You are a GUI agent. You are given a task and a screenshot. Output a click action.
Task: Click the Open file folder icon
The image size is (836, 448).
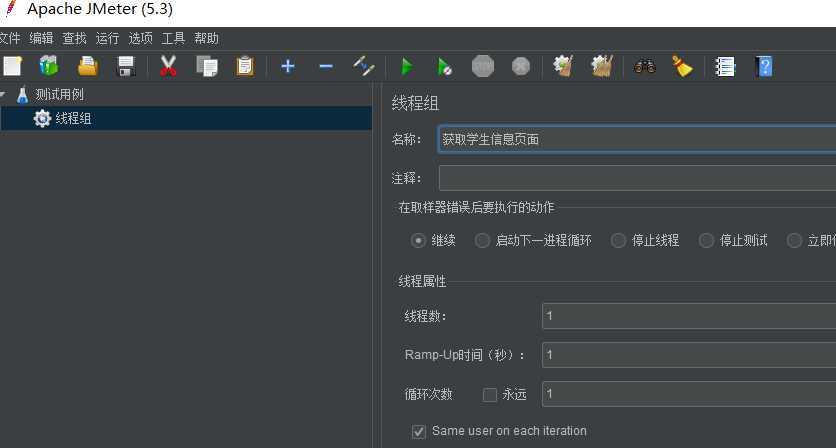pos(88,67)
